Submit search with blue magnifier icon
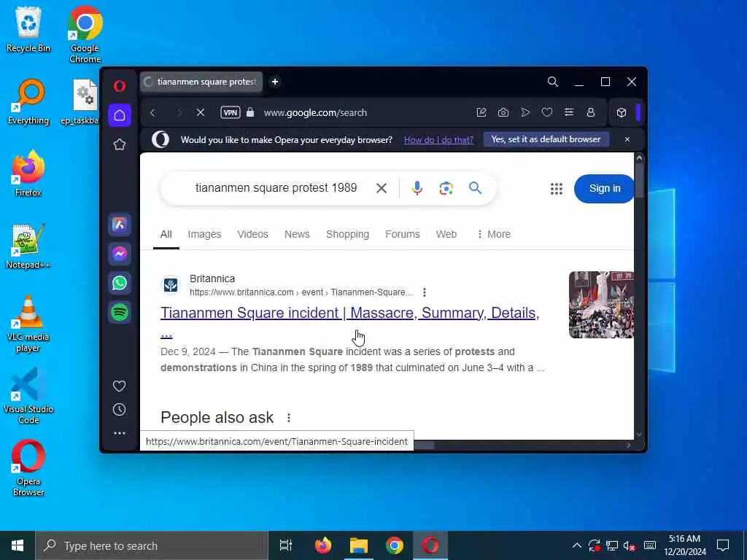This screenshot has width=747, height=560. [x=475, y=187]
